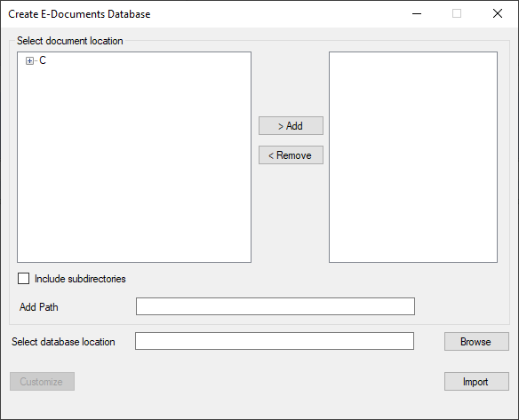Start the Import of documents

(476, 381)
